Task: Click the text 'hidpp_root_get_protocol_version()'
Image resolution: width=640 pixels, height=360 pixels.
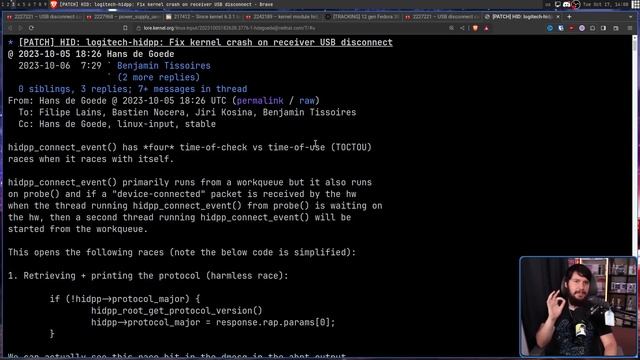Action: pos(177,311)
